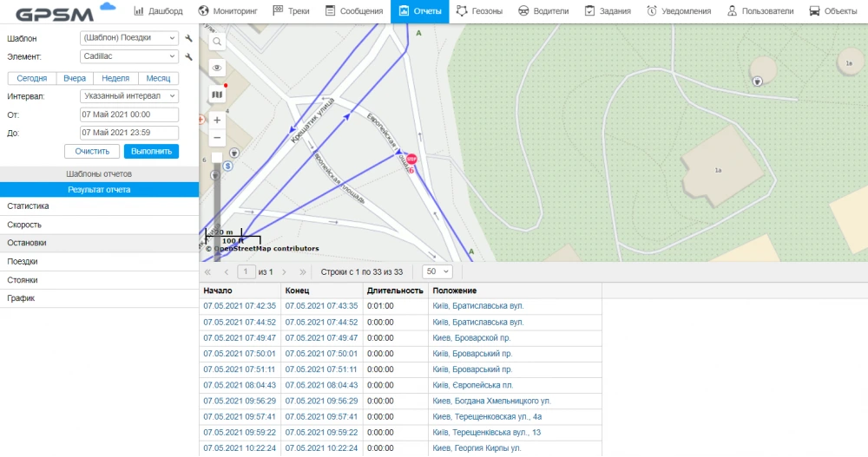Jump to last results page
The width and height of the screenshot is (868, 457).
pyautogui.click(x=302, y=271)
